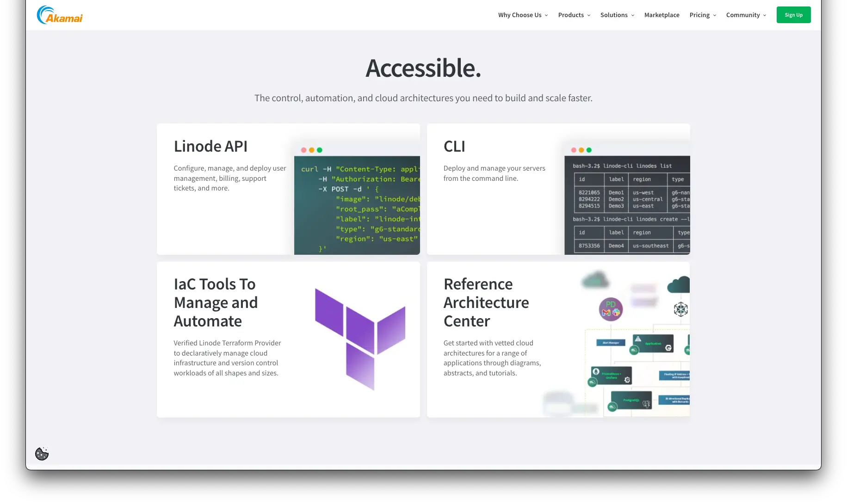
Task: Click 'Get started with vetted cloud' description
Action: (492, 358)
